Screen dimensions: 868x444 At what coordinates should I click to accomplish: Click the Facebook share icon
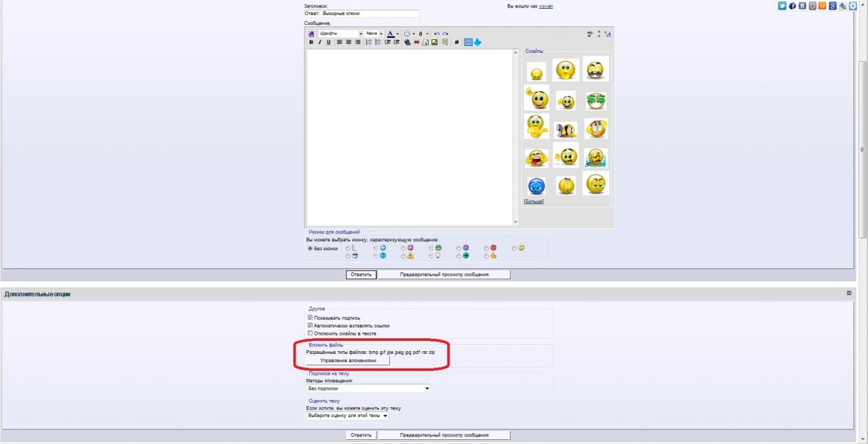792,6
